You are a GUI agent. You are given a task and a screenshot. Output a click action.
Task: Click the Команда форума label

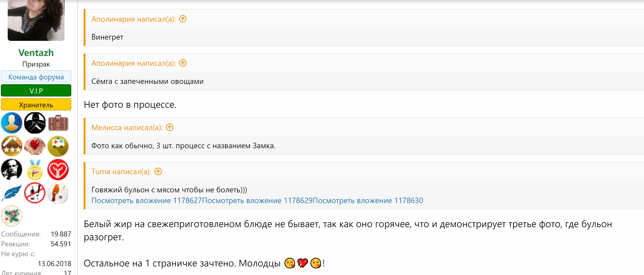coord(36,77)
